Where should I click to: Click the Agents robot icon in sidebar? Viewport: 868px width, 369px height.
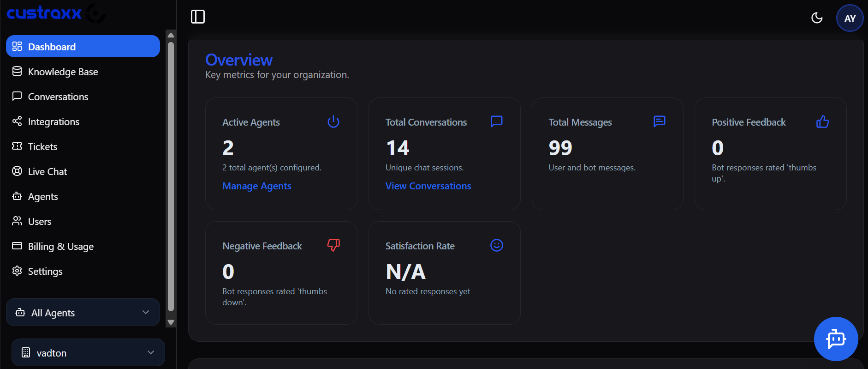[x=17, y=196]
